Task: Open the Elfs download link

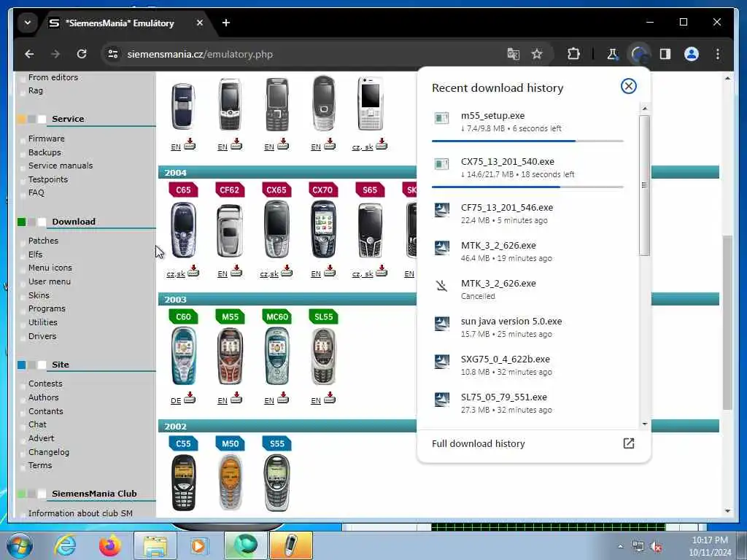Action: point(35,254)
